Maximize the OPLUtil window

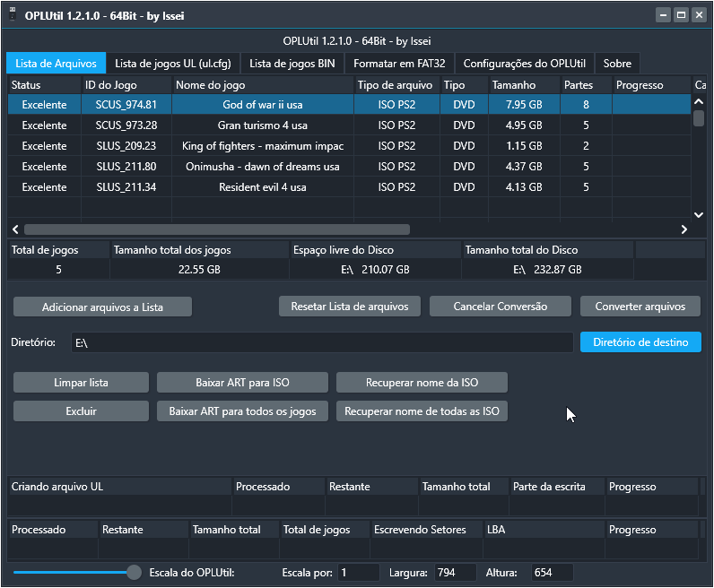(x=681, y=15)
